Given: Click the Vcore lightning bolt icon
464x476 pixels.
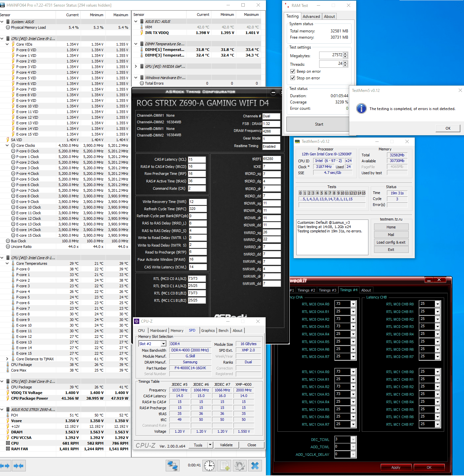Looking at the screenshot, I should click(8, 421).
